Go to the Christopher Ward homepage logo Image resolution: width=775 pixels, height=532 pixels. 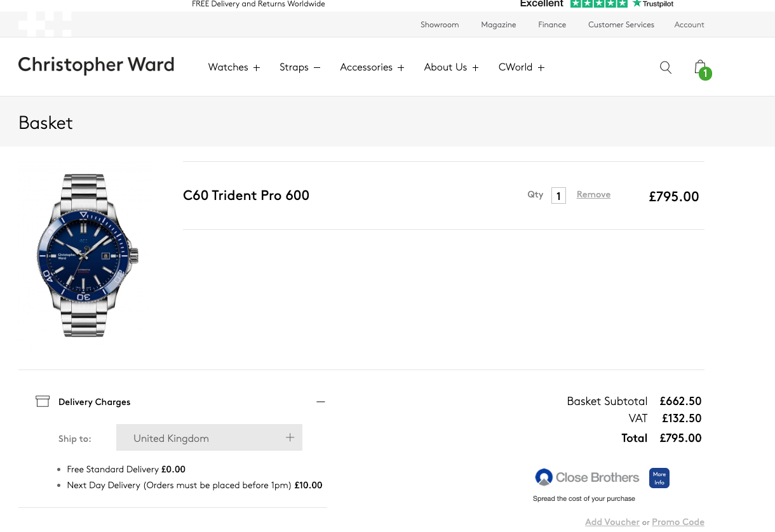(x=96, y=65)
